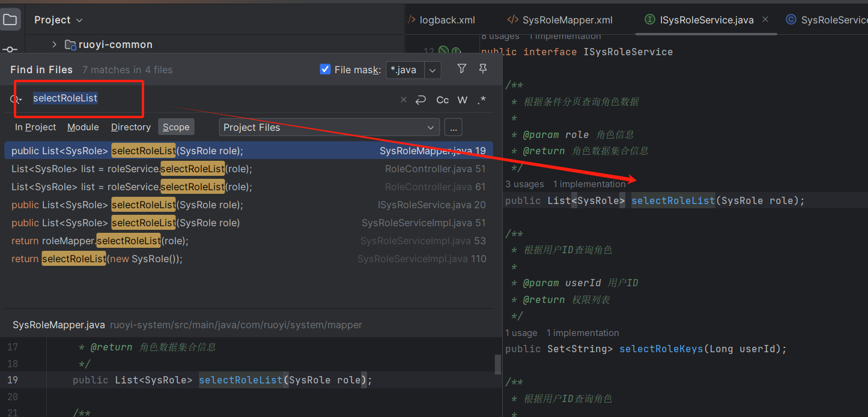868x417 pixels.
Task: Select the RoleController.java 51 result row
Action: click(249, 169)
